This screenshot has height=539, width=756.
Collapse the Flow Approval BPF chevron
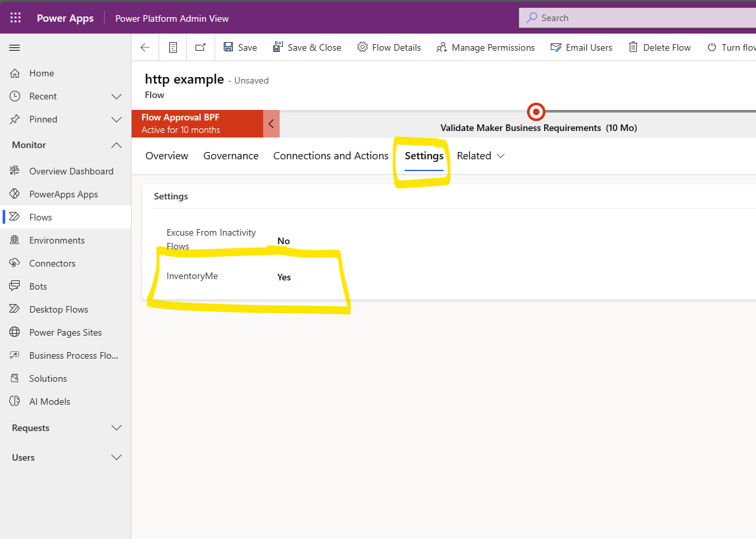coord(272,124)
